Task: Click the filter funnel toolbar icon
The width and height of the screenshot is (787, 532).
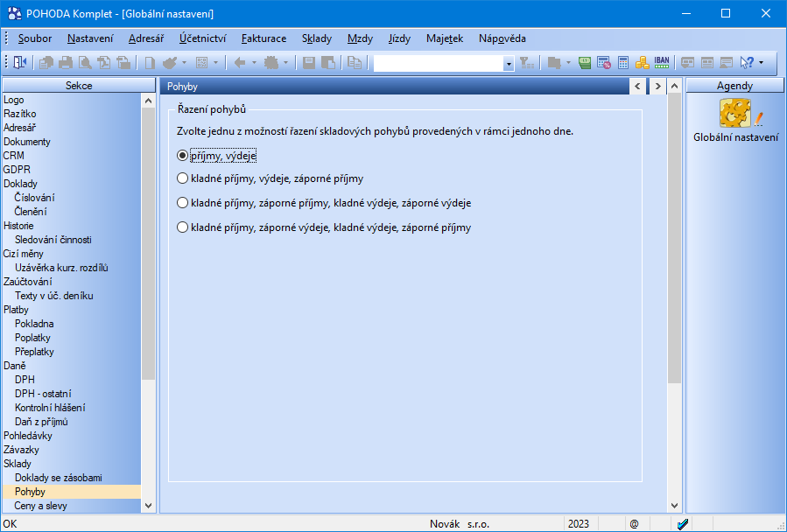Action: 526,63
